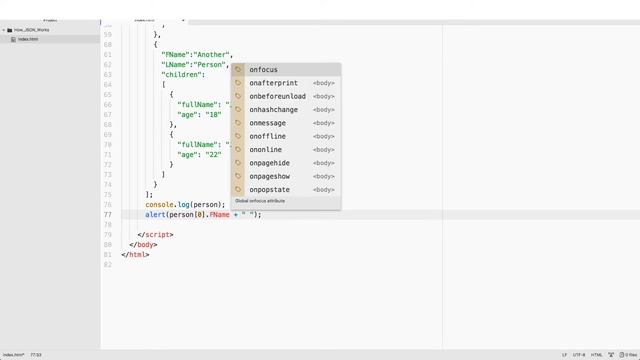The width and height of the screenshot is (640, 360).
Task: Place cursor in console.log line
Action: (x=185, y=204)
